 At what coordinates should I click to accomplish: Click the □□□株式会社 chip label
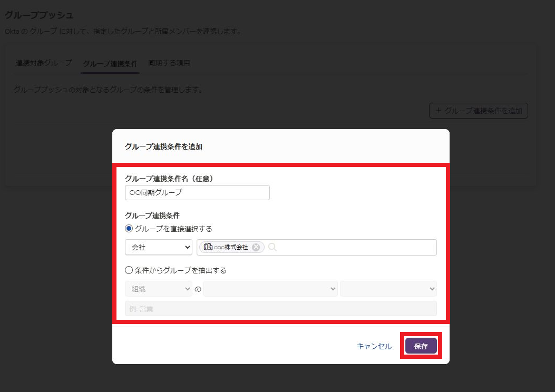[x=231, y=247]
